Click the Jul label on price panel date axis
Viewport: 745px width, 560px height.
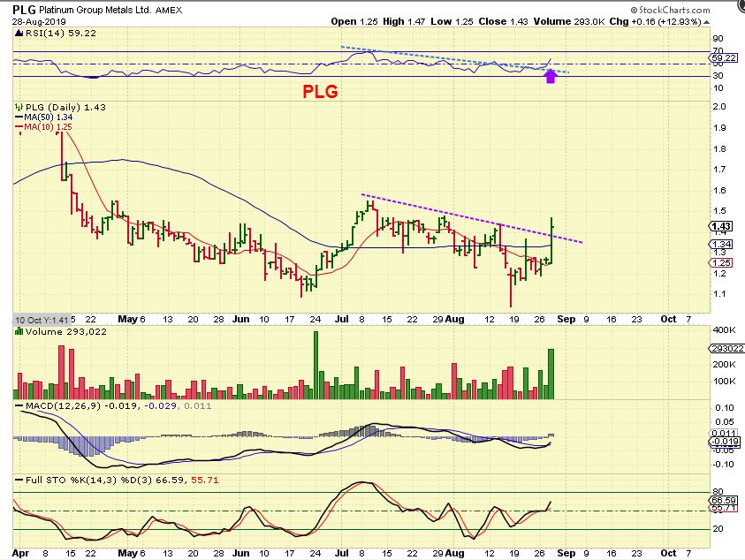(x=342, y=319)
